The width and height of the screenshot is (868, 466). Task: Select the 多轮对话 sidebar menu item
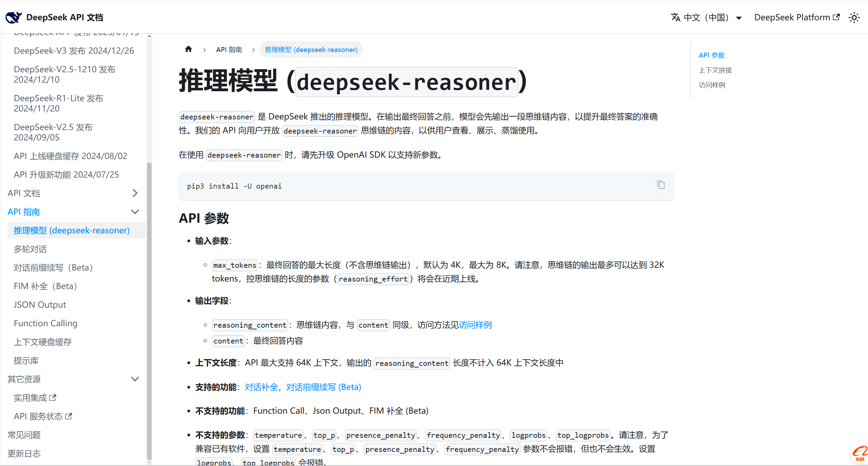point(32,248)
